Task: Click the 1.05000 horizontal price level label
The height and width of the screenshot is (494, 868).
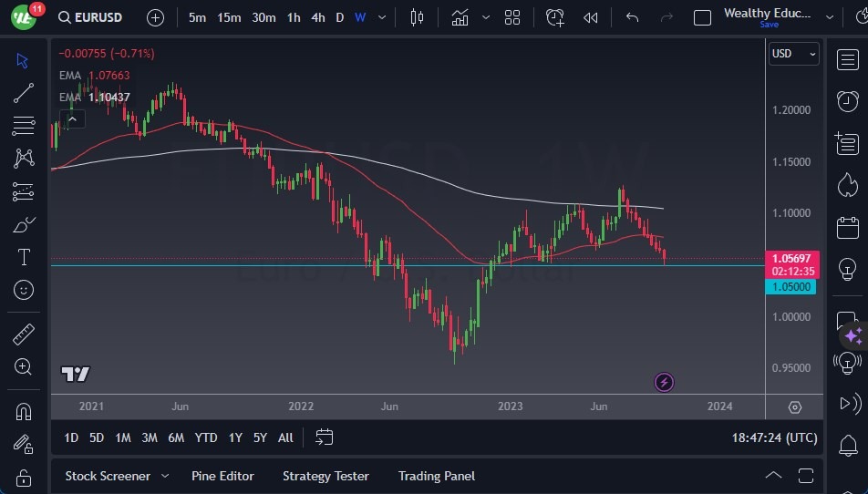Action: tap(791, 287)
